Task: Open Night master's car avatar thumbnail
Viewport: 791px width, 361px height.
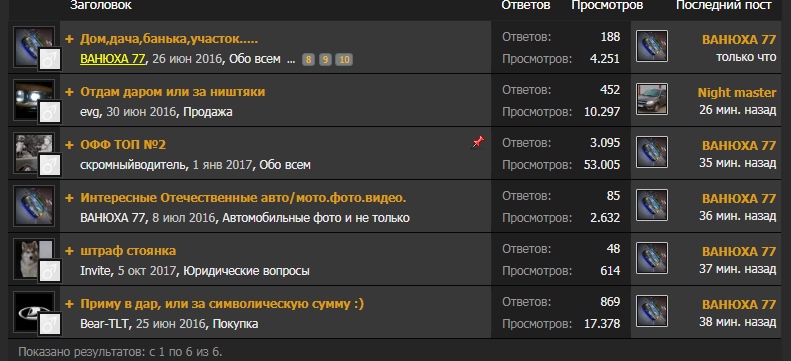Action: (x=652, y=99)
